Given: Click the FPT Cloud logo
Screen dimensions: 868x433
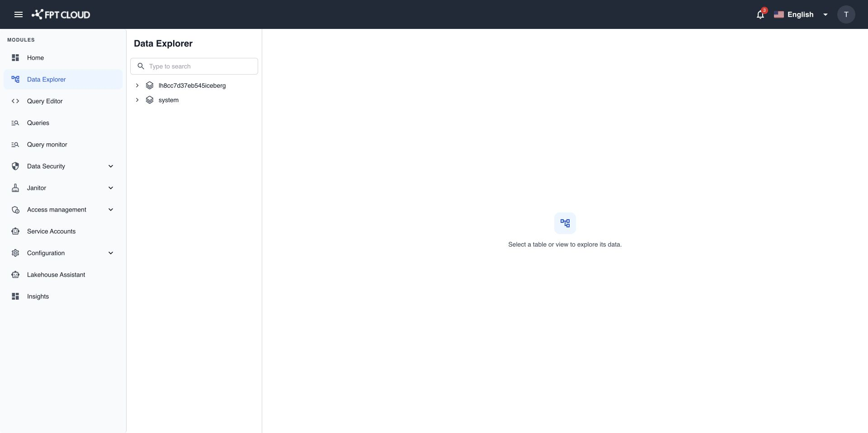Looking at the screenshot, I should point(61,14).
